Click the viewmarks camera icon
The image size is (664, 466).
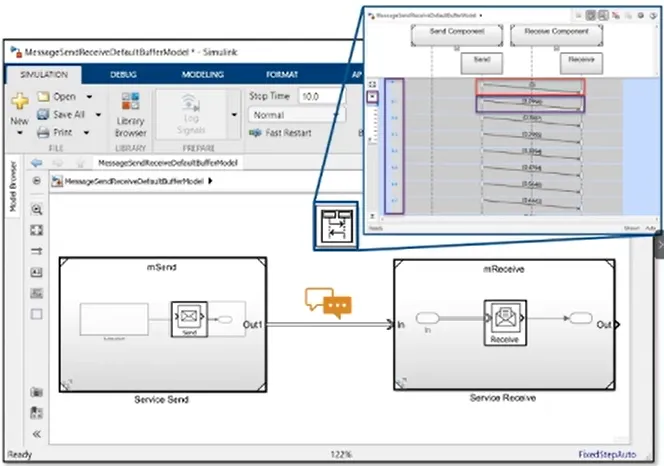point(36,392)
